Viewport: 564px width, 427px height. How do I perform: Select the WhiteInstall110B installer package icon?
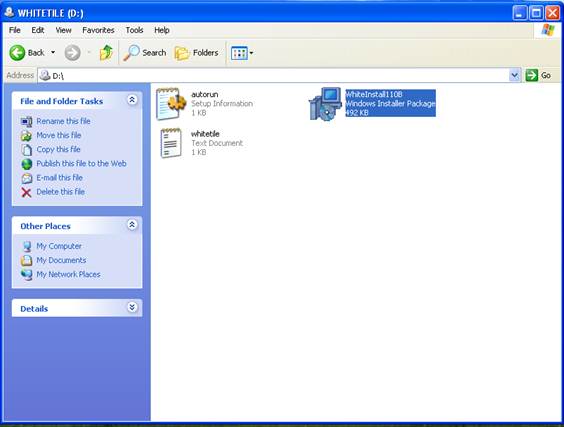[x=325, y=104]
